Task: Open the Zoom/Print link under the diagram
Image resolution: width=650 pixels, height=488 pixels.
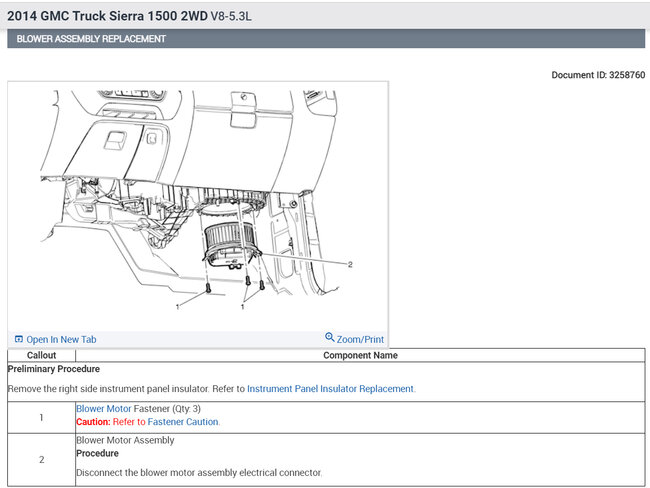Action: pos(360,340)
